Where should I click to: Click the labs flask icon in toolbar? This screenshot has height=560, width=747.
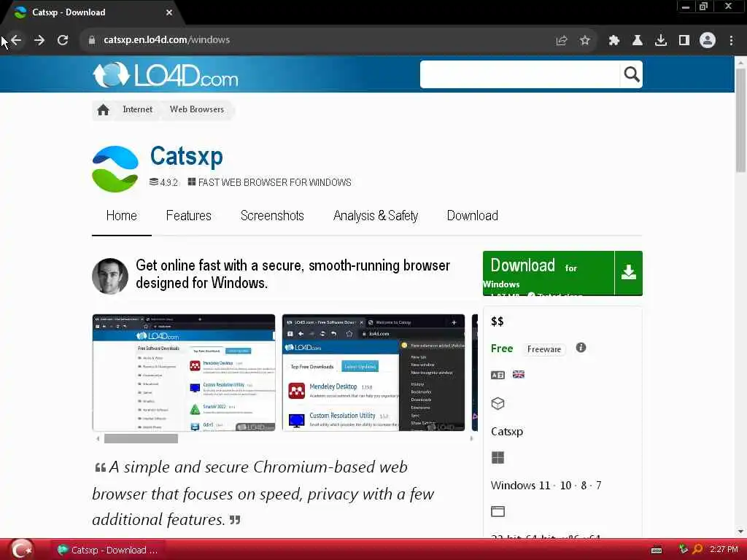pyautogui.click(x=638, y=41)
